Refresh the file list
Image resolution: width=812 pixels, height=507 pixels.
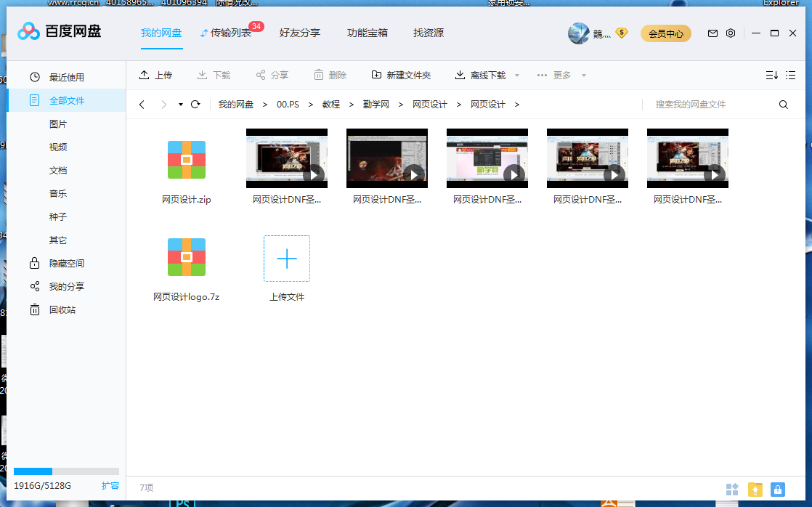[195, 105]
